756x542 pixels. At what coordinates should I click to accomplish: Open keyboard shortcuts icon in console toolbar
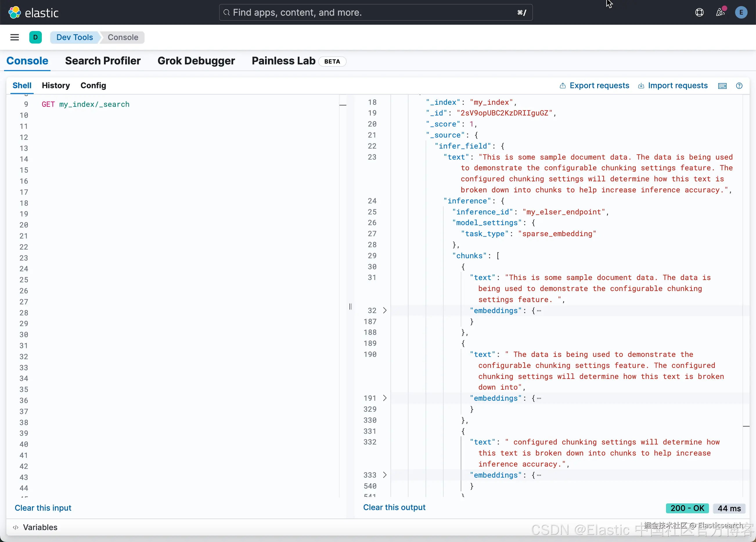[x=722, y=86]
